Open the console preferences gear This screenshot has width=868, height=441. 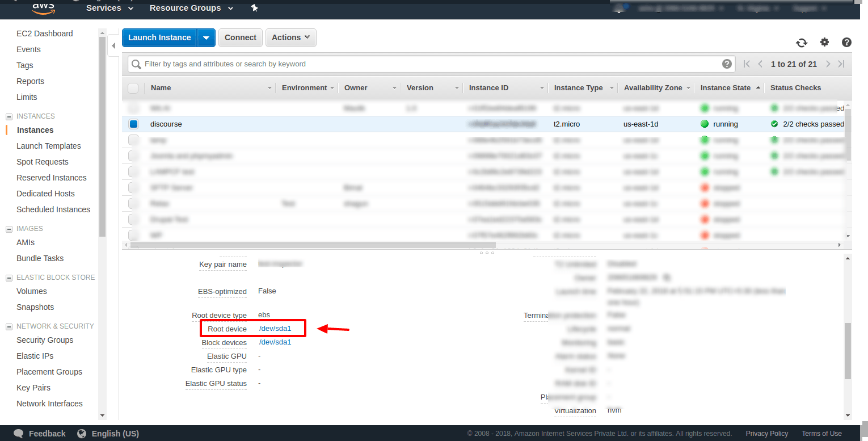(824, 42)
